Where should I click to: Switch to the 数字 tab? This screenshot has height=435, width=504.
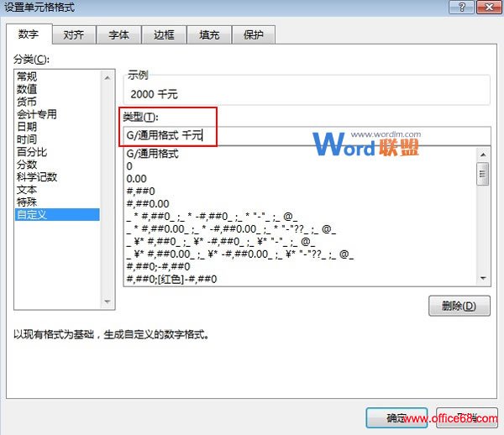point(29,34)
